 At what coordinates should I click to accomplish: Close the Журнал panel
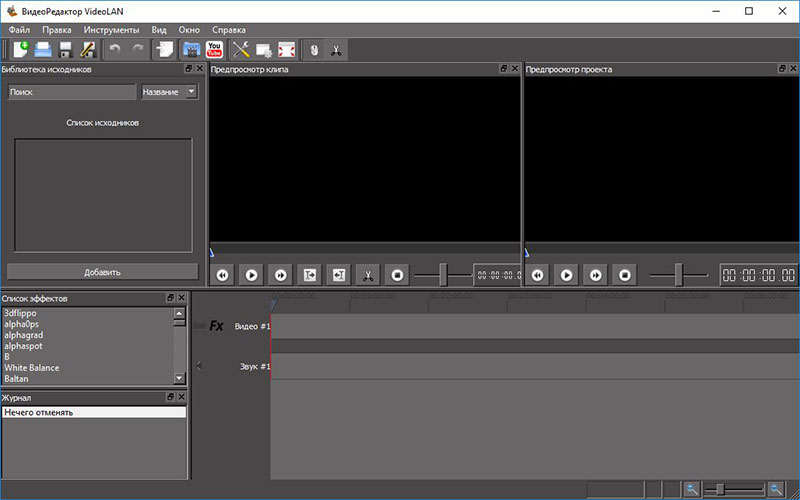tap(182, 396)
